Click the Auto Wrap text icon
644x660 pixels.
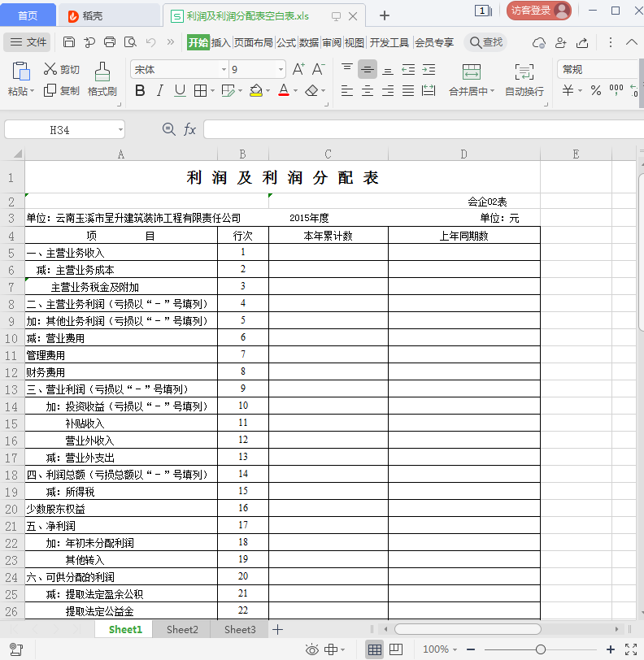point(524,72)
